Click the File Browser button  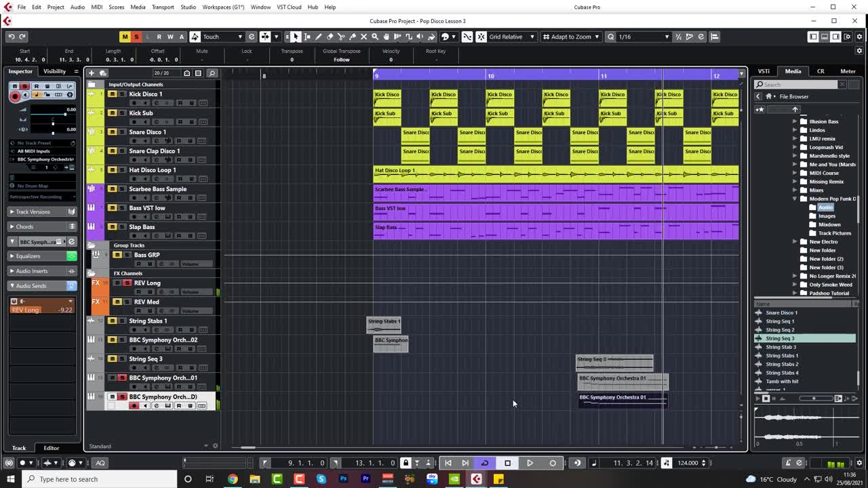pos(793,96)
